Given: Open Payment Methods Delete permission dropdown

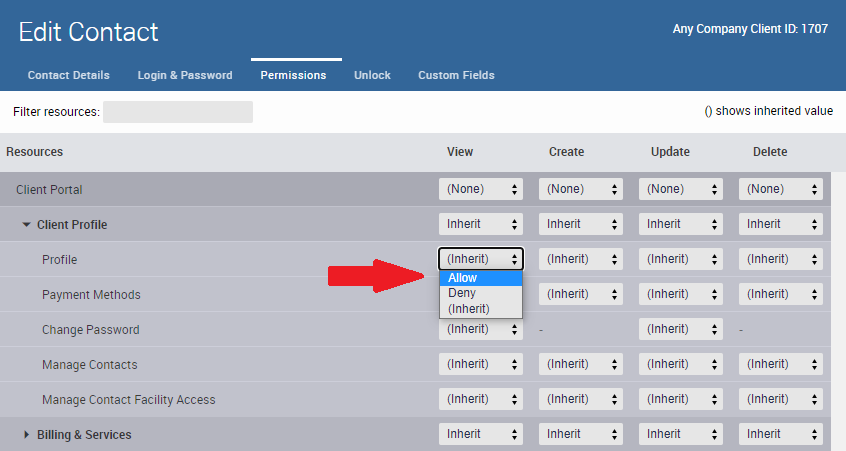Looking at the screenshot, I should pyautogui.click(x=781, y=294).
